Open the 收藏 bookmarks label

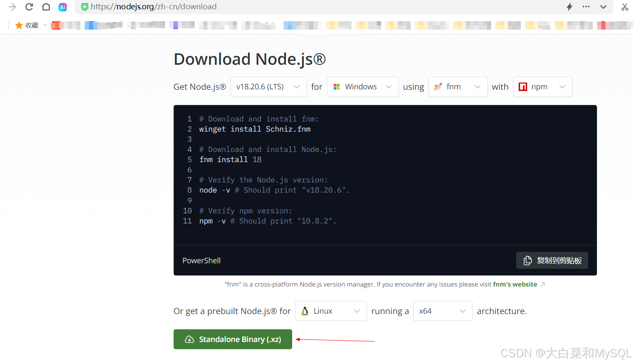(x=32, y=25)
